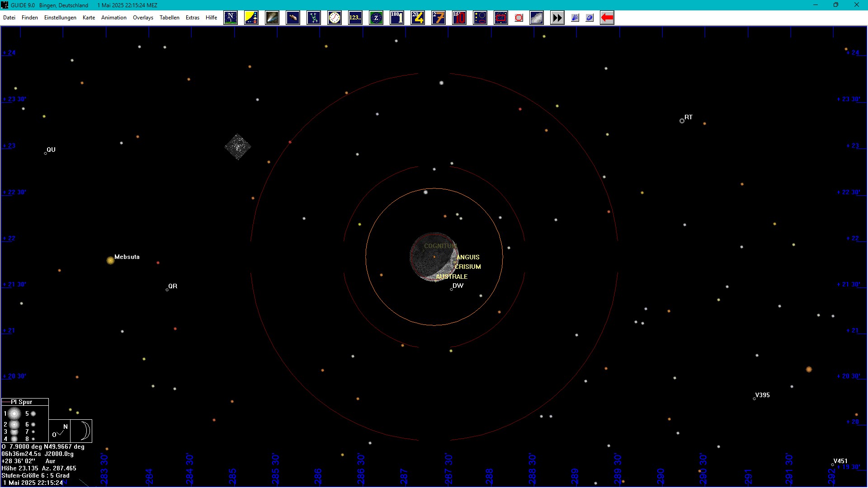Select the 180 degree level 1 zoom icon
868x488 pixels.
pos(397,18)
